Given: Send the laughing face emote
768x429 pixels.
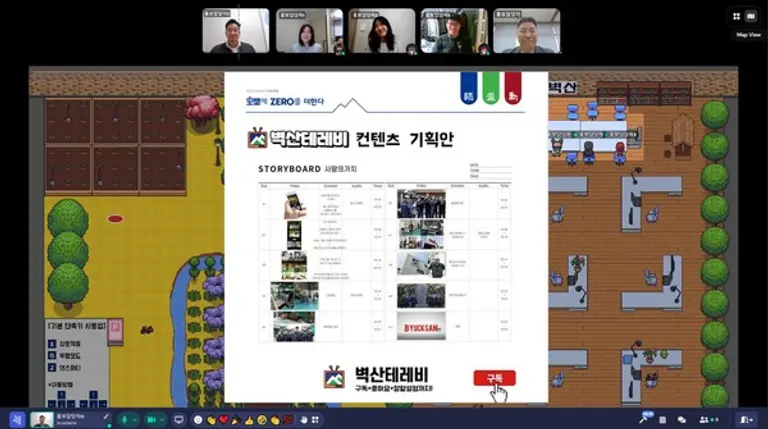Looking at the screenshot, I should 262,420.
